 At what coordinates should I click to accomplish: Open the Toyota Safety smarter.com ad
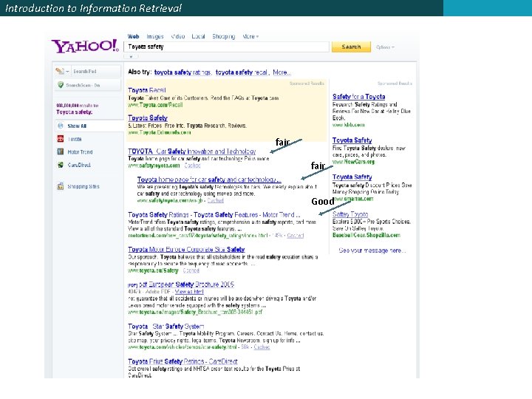(x=352, y=177)
